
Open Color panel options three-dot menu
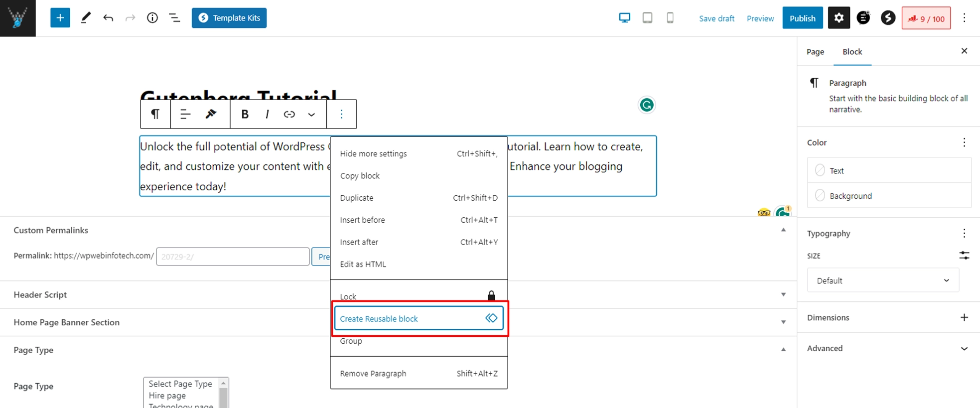[x=964, y=142]
